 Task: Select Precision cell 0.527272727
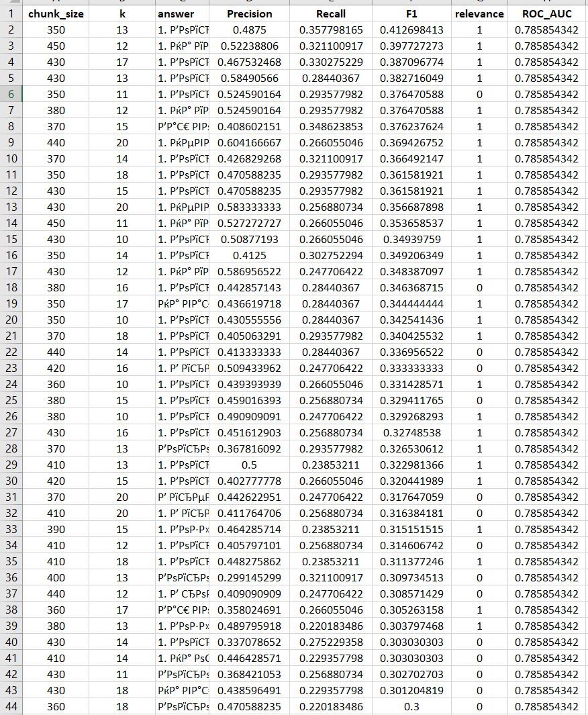[x=249, y=224]
